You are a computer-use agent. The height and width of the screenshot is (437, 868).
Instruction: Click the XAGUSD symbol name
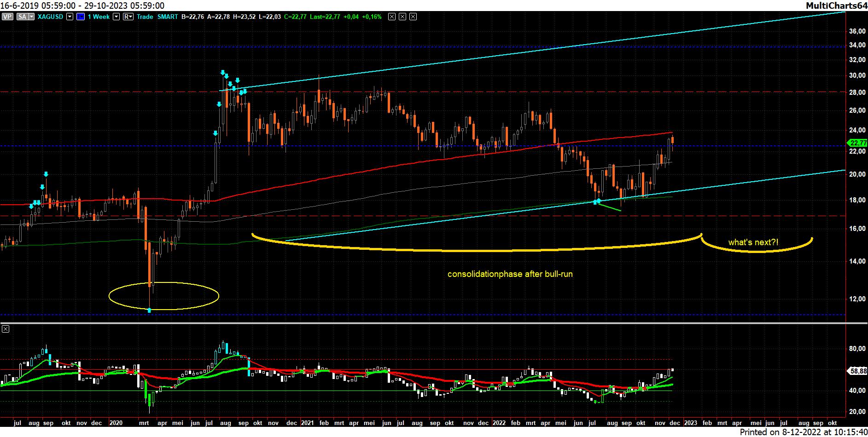(x=50, y=17)
